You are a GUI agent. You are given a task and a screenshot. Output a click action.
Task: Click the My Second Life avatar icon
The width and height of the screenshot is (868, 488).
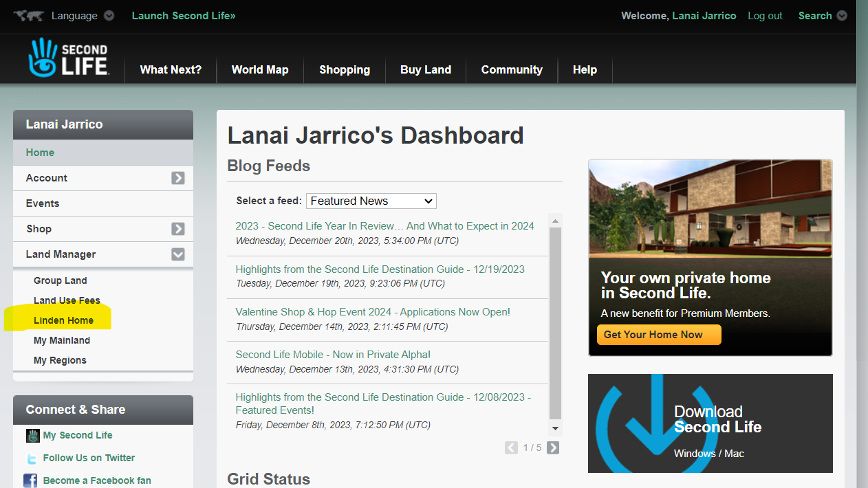(32, 435)
